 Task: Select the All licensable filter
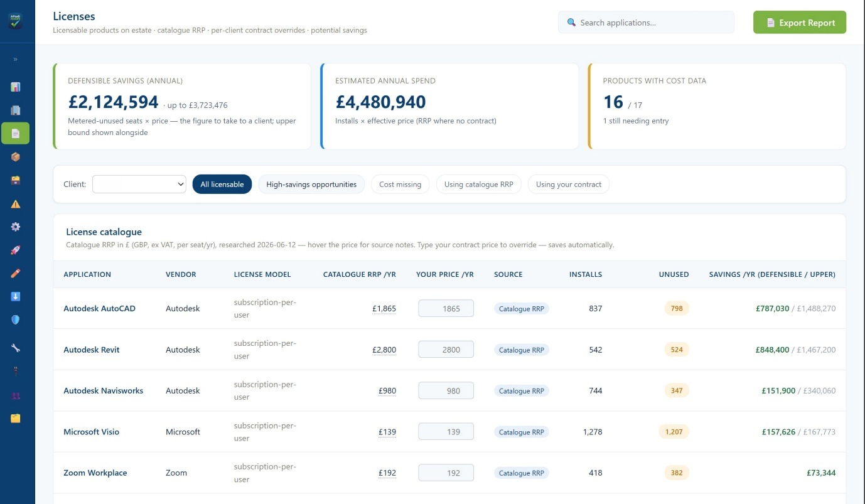coord(222,184)
